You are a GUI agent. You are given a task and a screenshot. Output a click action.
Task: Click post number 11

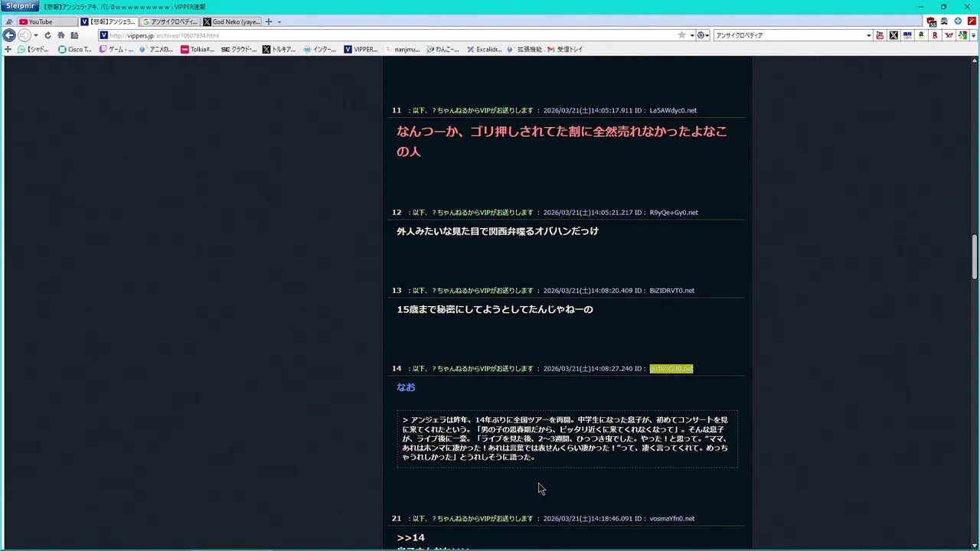[x=397, y=110]
